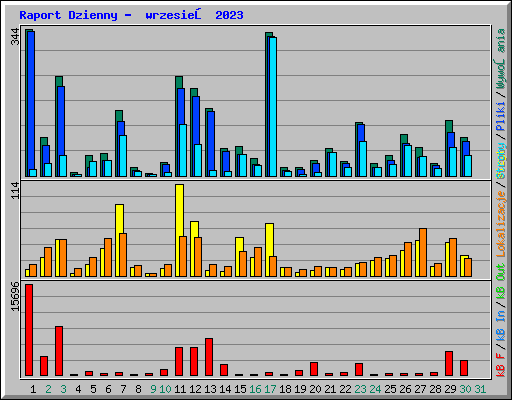The image size is (512, 400).
Task: Click the day 31 axis label
Action: (x=480, y=389)
